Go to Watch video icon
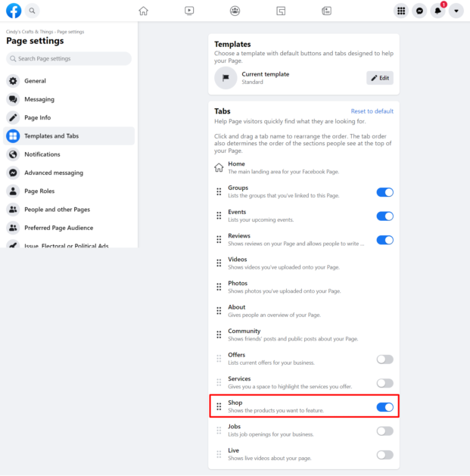Screen dimensions: 470x476 coord(189,11)
